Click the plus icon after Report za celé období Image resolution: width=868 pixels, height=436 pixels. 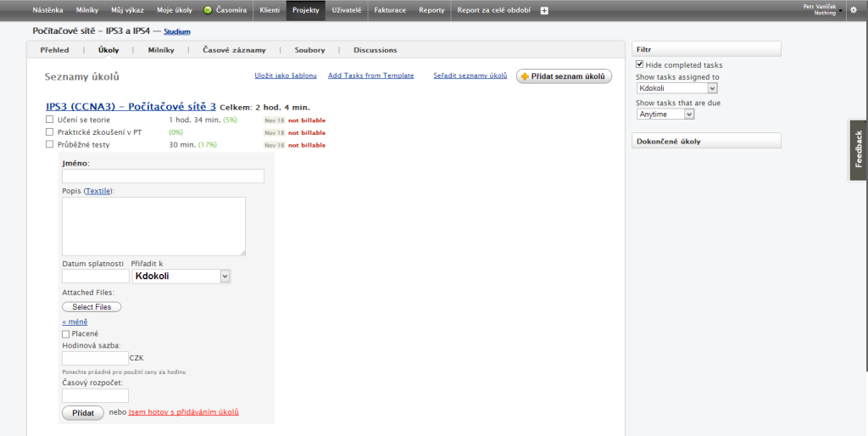point(544,10)
